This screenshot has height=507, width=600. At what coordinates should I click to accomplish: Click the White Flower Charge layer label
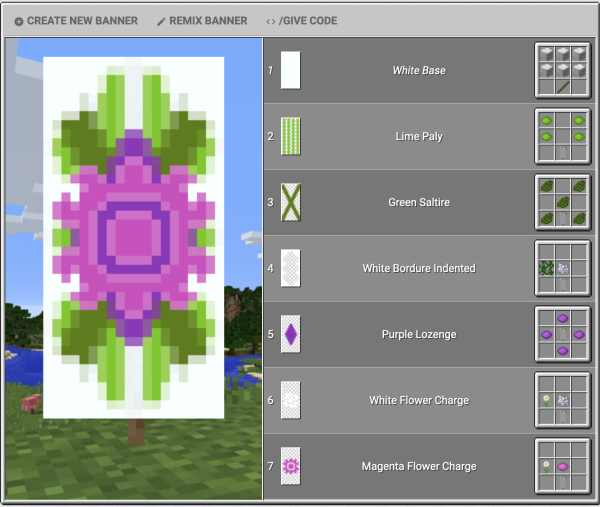(418, 401)
